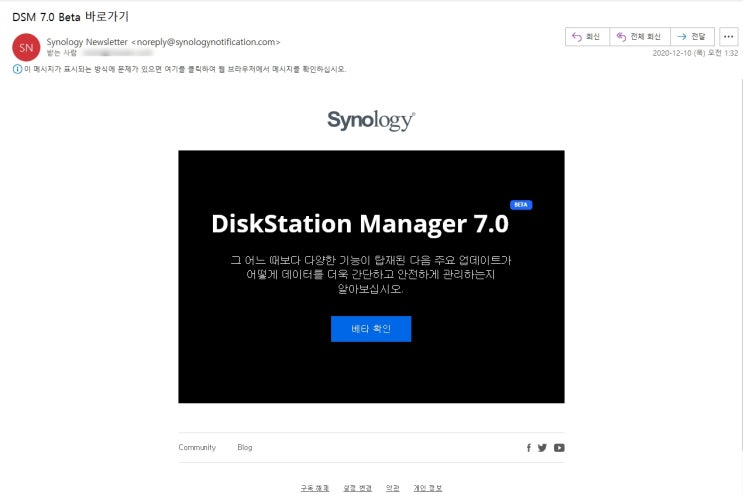
Task: Click the 개인 정보 footer link
Action: (427, 488)
